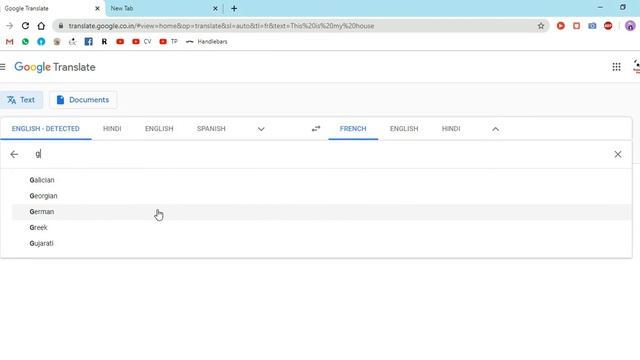Select Gujarati from the language list

pyautogui.click(x=322, y=243)
